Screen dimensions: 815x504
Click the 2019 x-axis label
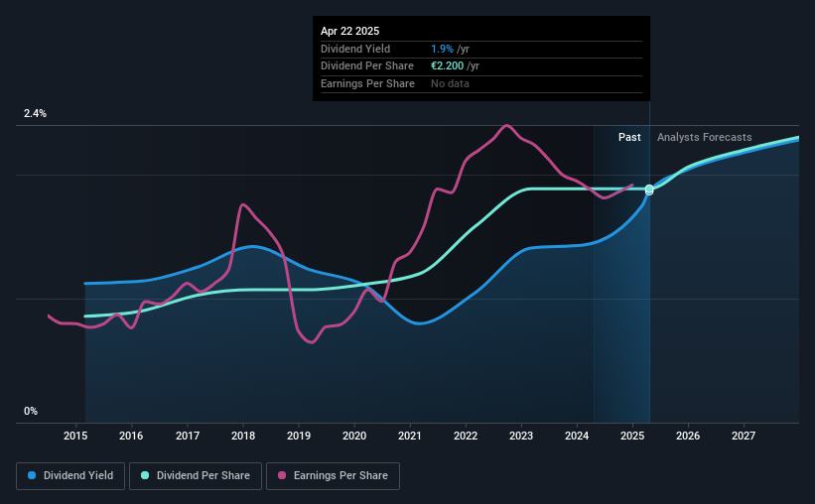[299, 436]
